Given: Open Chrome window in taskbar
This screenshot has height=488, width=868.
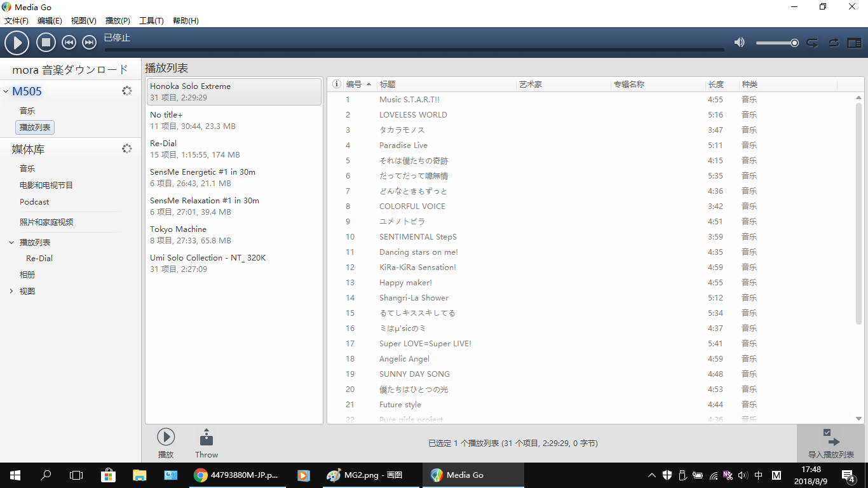Looking at the screenshot, I should pos(238,475).
